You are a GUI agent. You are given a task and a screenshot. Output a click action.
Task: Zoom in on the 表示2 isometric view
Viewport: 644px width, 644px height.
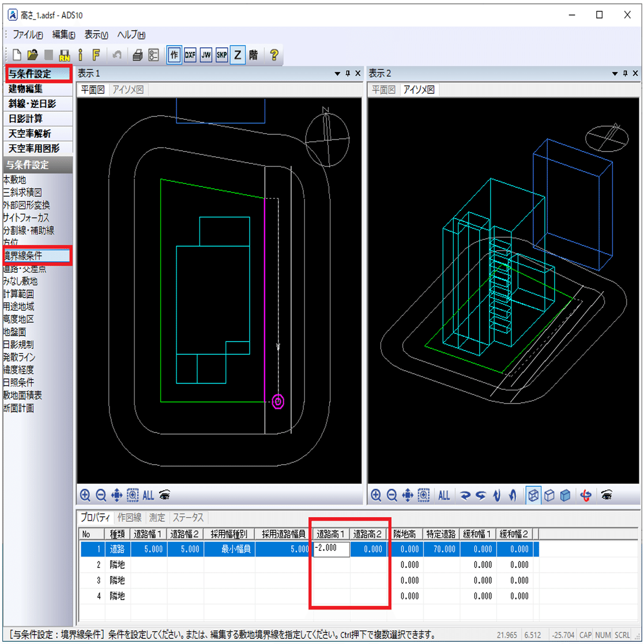[376, 495]
